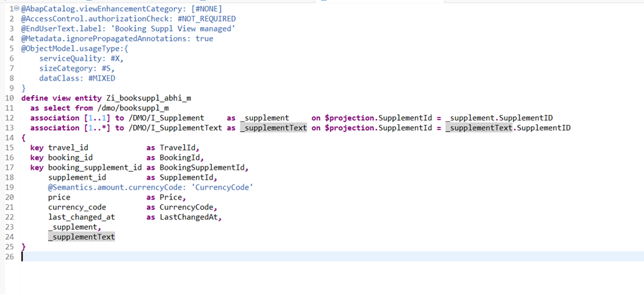Click 'currency_code' field name
Screen dimensions: 644x294
click(77, 207)
